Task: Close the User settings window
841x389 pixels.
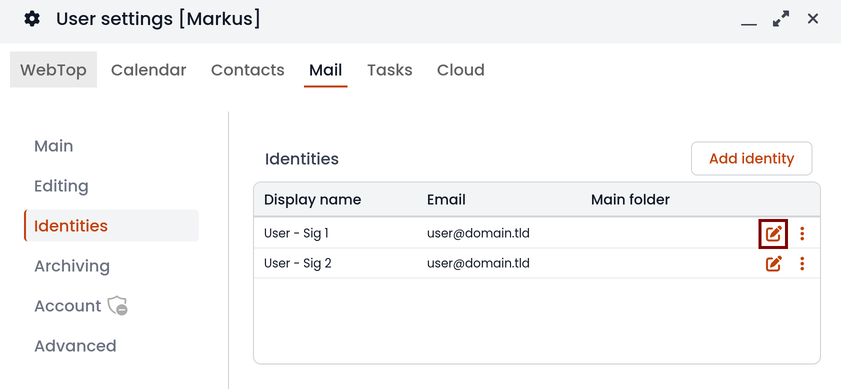Action: (813, 19)
